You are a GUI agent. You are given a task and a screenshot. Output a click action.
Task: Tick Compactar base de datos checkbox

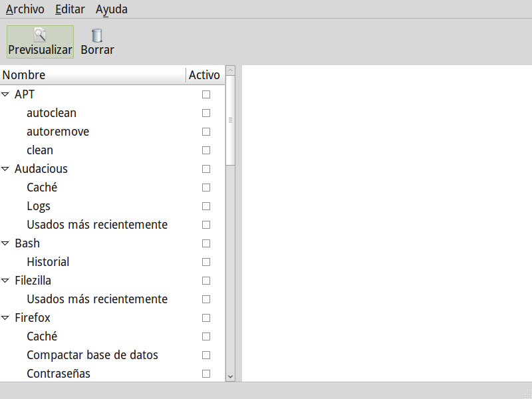click(206, 355)
